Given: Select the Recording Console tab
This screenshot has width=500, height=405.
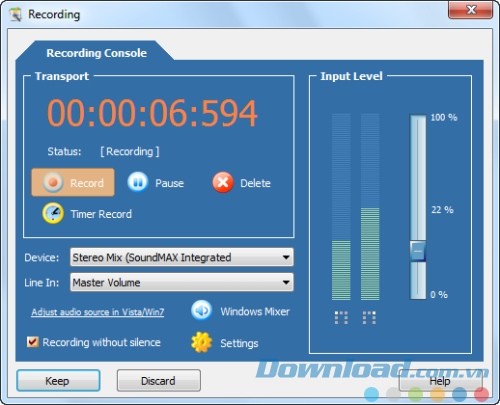Looking at the screenshot, I should pyautogui.click(x=96, y=53).
